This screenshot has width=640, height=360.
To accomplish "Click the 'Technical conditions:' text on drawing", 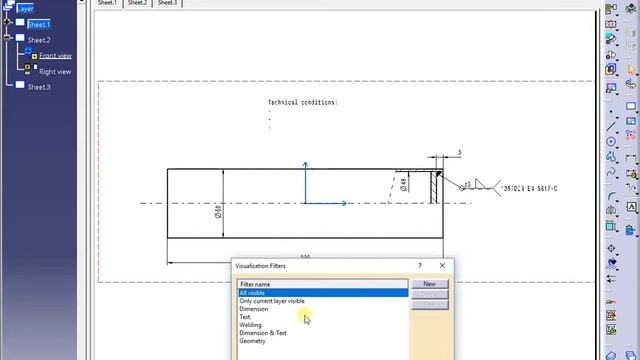I will [302, 102].
